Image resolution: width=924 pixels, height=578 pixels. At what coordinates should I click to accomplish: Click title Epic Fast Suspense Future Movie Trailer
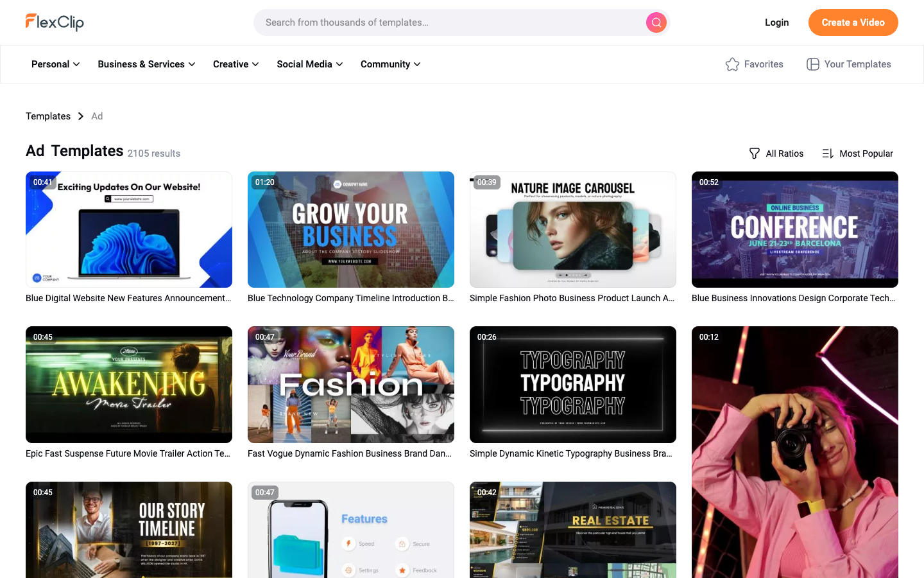128,453
